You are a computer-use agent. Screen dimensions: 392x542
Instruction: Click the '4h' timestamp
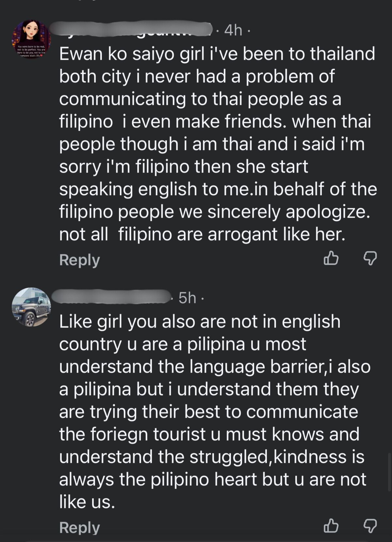233,30
